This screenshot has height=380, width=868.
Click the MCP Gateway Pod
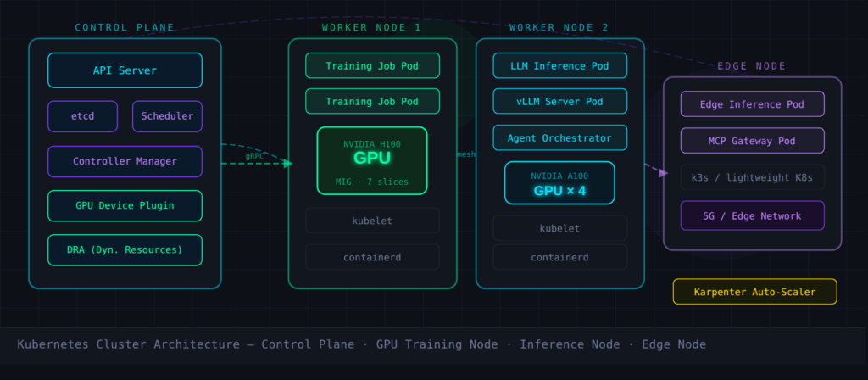tap(752, 141)
